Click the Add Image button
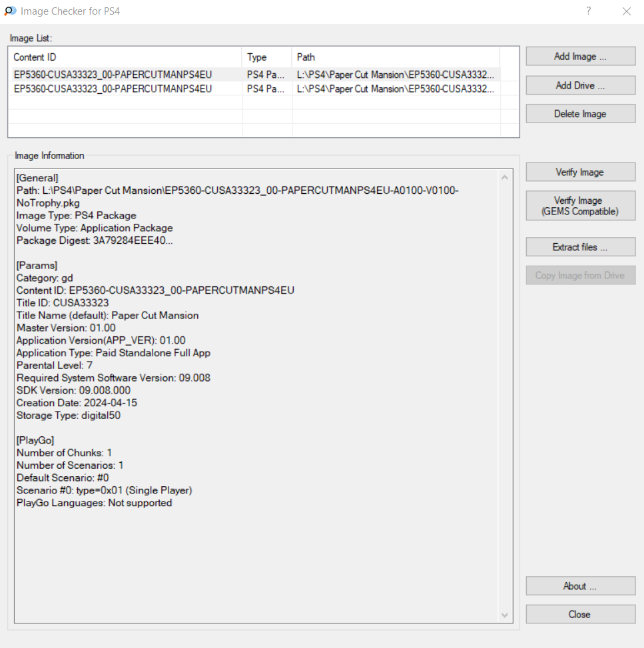Screen dimensions: 644x648 pos(580,56)
